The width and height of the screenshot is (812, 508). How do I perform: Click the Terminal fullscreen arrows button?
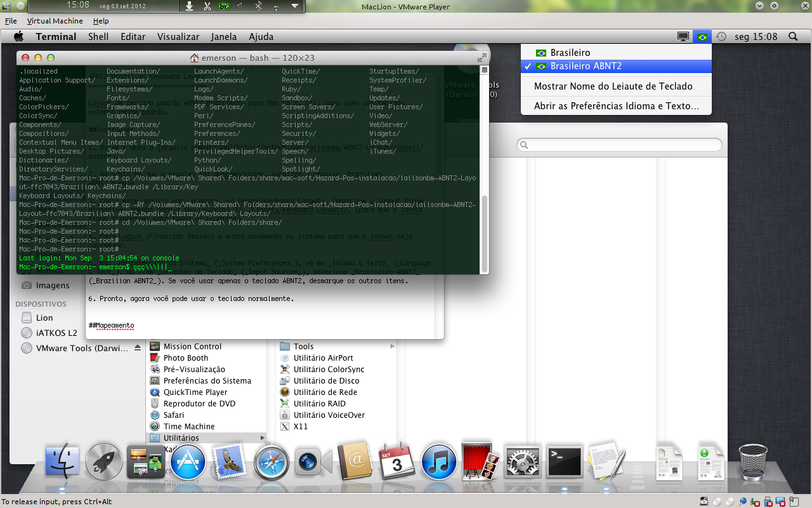[481, 58]
